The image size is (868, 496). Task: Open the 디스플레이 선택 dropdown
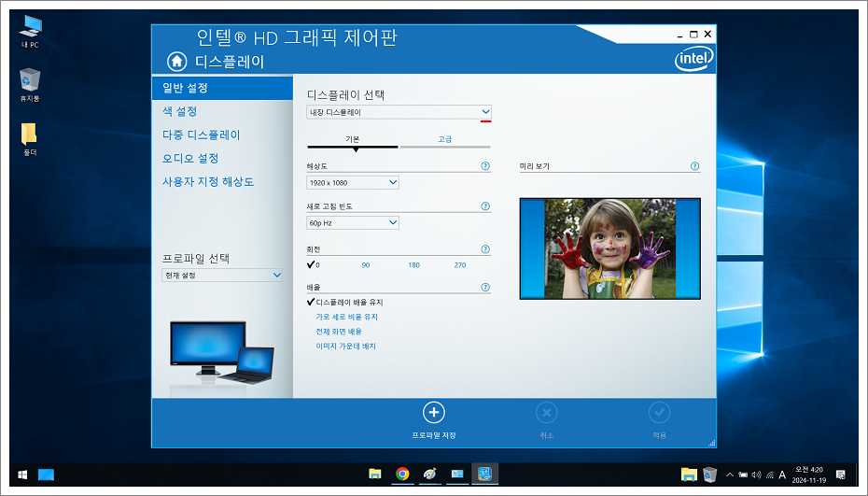pyautogui.click(x=399, y=112)
